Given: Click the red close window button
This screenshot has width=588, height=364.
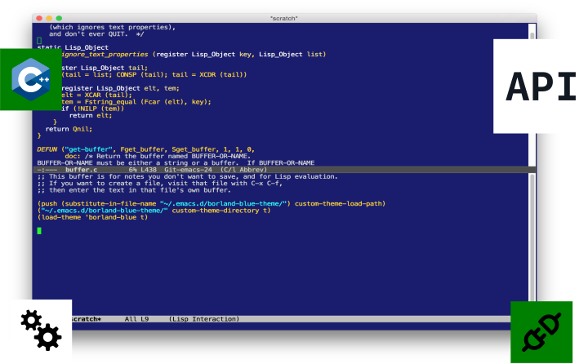Looking at the screenshot, I should 38,17.
